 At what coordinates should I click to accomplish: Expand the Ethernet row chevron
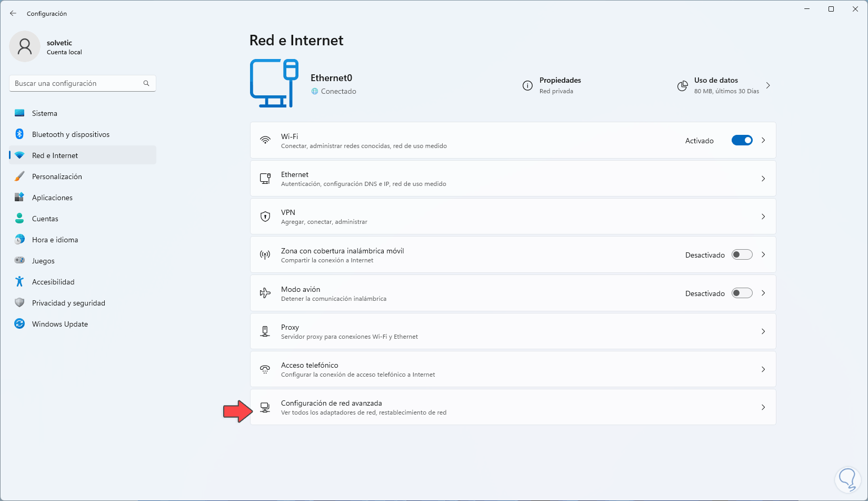763,179
